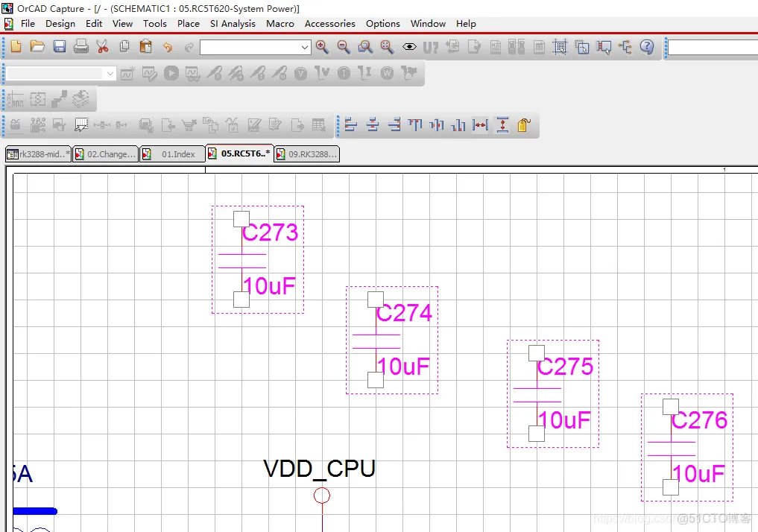Align selected parts to vertical middle
The image size is (758, 532).
(x=437, y=125)
